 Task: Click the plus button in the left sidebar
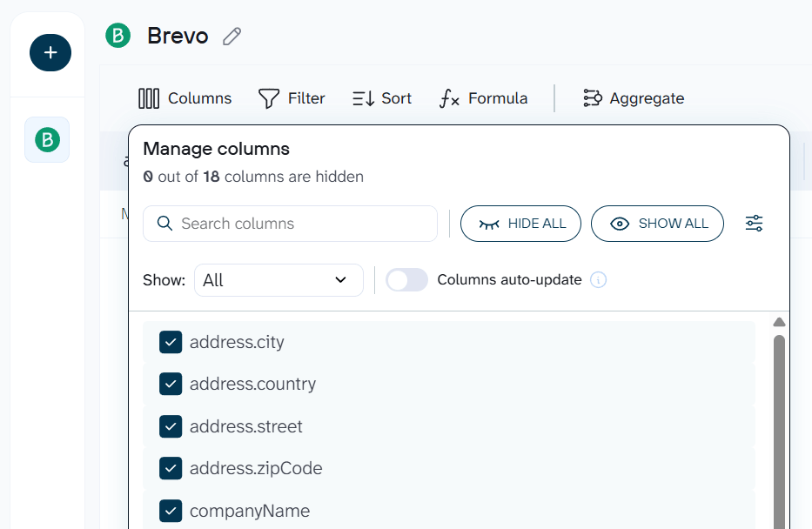click(50, 52)
